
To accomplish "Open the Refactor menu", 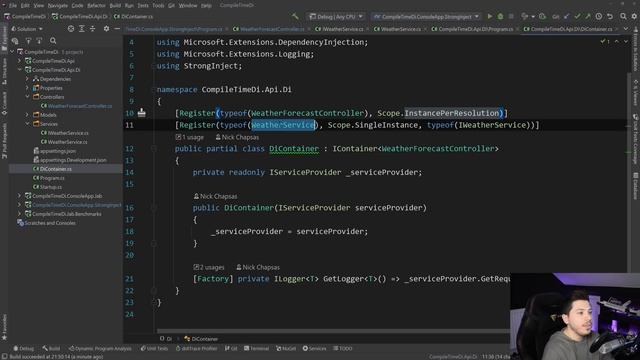I will click(96, 5).
